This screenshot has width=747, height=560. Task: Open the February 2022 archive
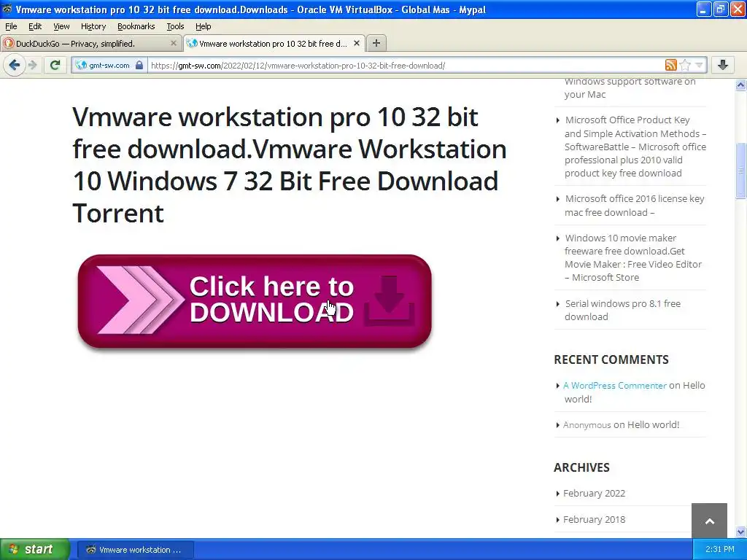[594, 494]
